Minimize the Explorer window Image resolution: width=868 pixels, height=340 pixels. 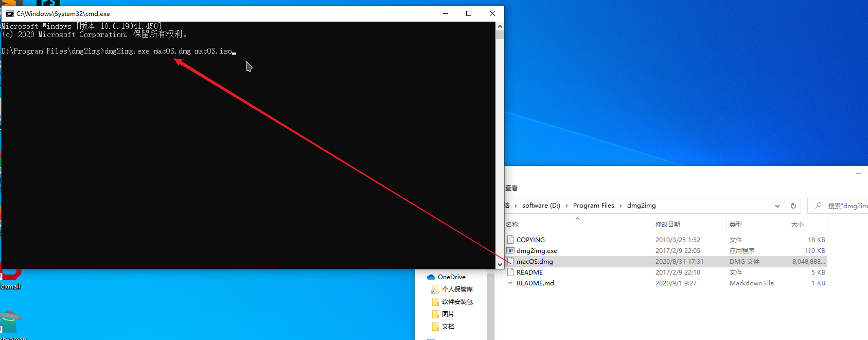pos(858,174)
